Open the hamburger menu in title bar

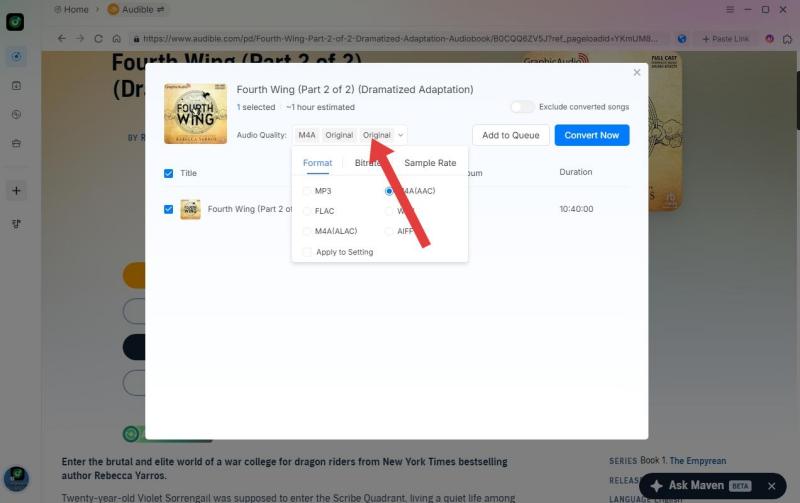[730, 10]
